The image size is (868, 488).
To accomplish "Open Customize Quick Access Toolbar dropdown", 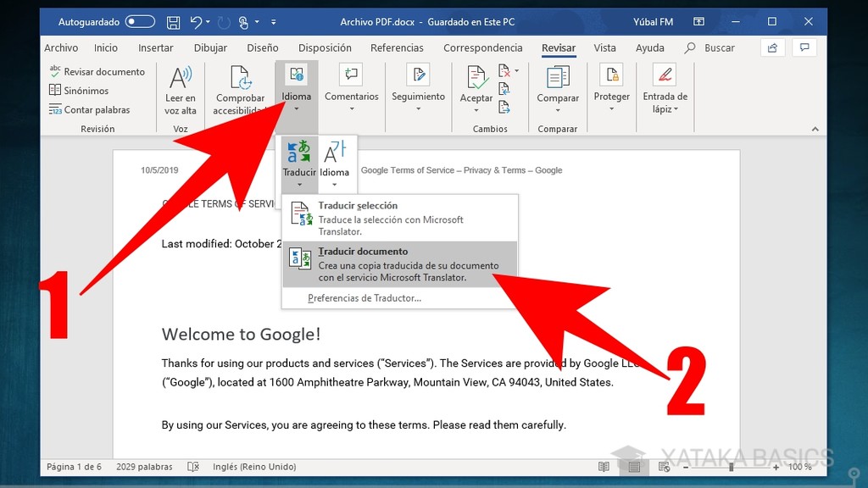I will (273, 22).
